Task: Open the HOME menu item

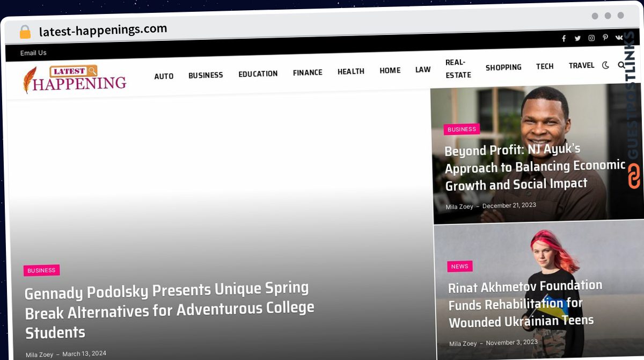Action: pos(390,70)
